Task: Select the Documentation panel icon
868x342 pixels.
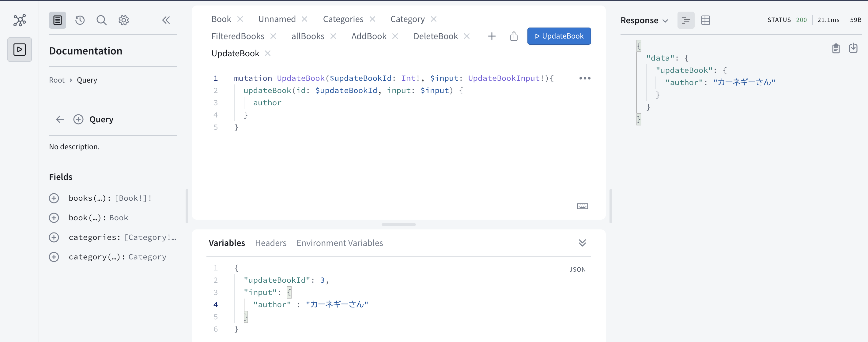Action: point(58,20)
